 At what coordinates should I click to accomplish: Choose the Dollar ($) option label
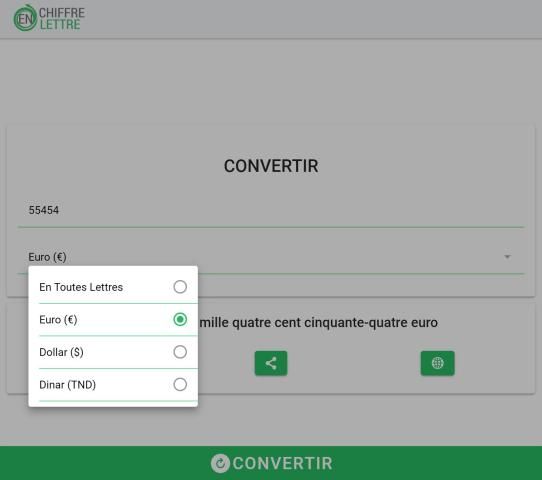pos(61,352)
